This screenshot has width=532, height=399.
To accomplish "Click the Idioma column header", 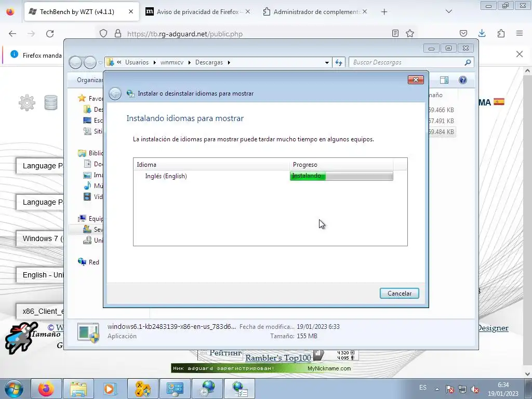I will 211,165.
